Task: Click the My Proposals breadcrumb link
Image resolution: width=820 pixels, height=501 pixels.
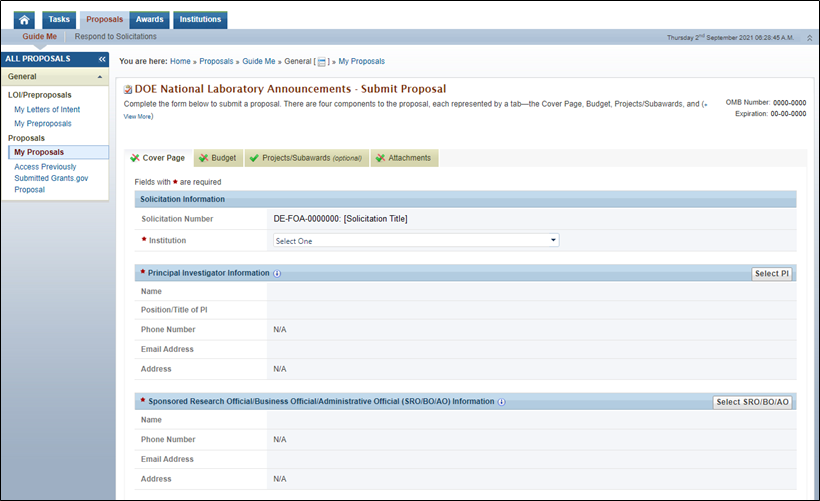Action: click(361, 61)
